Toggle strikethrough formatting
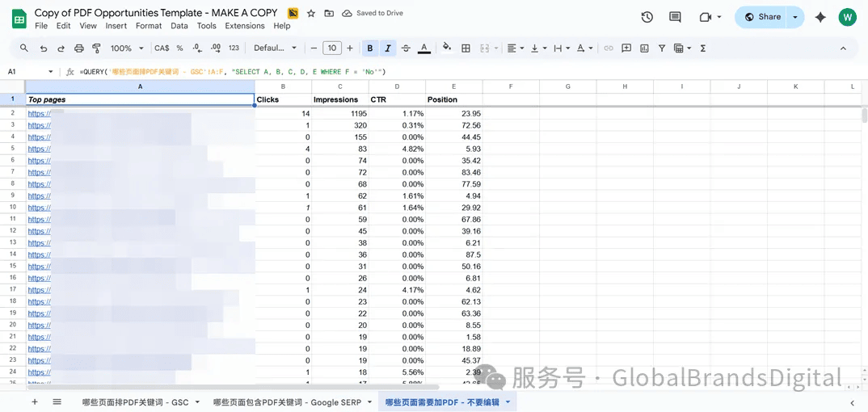Screen dimensions: 868x412 pyautogui.click(x=406, y=48)
